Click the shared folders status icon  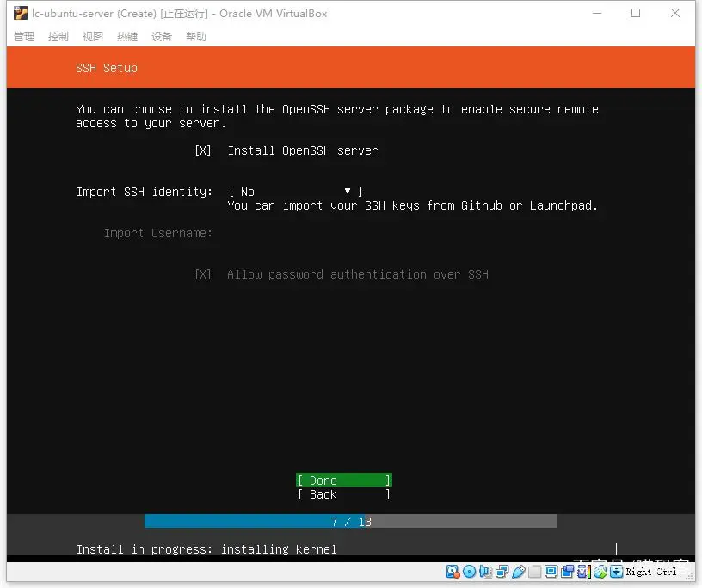coord(535,572)
